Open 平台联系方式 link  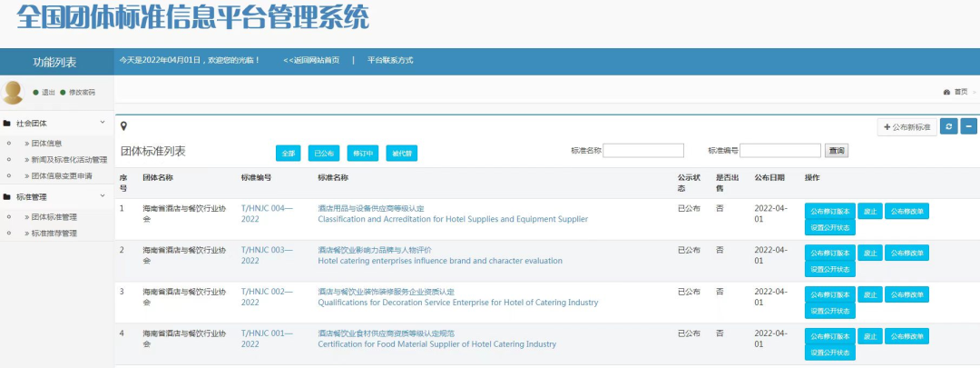(390, 61)
